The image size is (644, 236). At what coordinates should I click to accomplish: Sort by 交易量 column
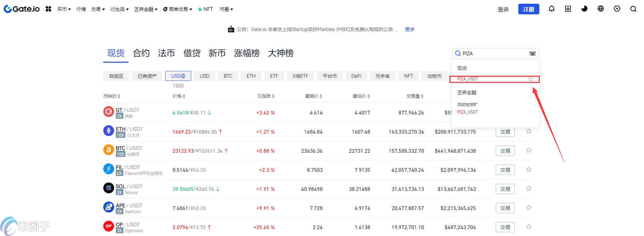pyautogui.click(x=415, y=96)
